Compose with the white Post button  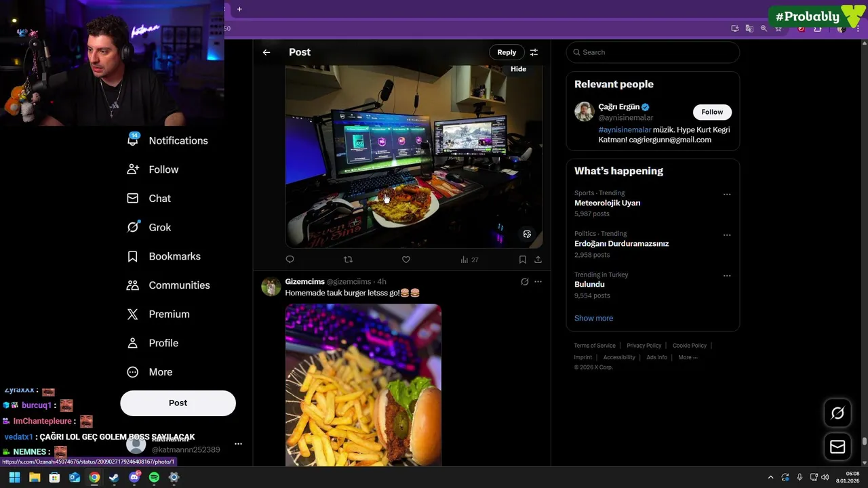click(178, 403)
